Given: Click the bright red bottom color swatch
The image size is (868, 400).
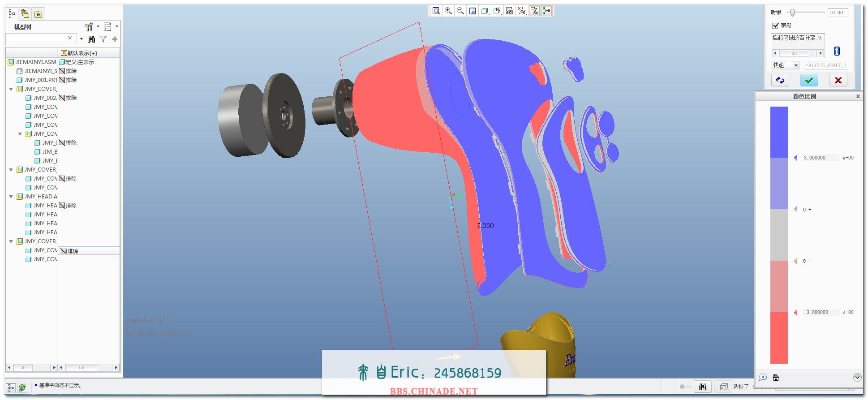Looking at the screenshot, I should (x=779, y=338).
